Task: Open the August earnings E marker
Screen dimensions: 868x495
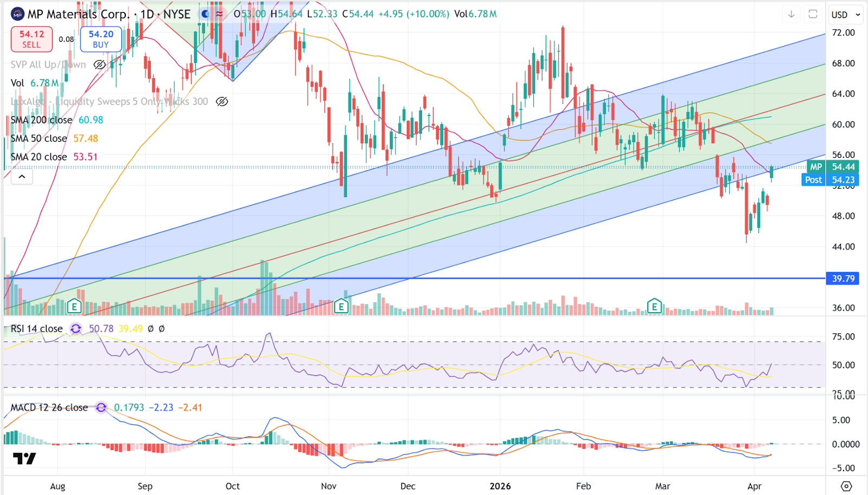Action: pyautogui.click(x=74, y=306)
